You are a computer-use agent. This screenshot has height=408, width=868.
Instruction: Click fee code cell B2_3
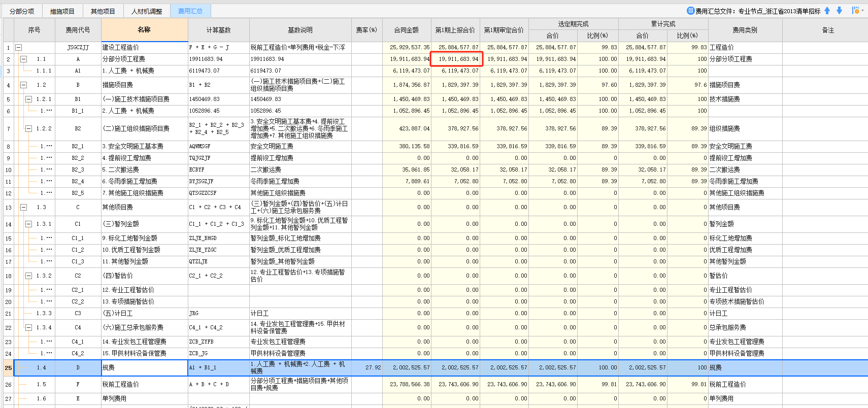point(78,169)
